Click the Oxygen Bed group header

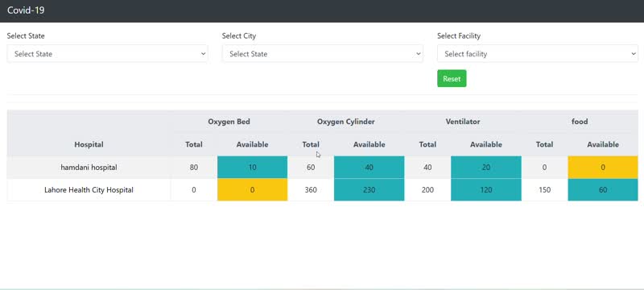pos(229,122)
